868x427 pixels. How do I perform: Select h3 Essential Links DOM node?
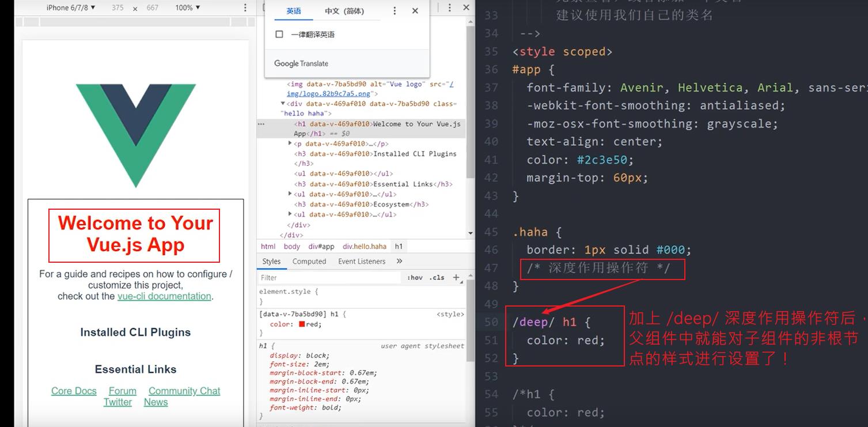(373, 184)
